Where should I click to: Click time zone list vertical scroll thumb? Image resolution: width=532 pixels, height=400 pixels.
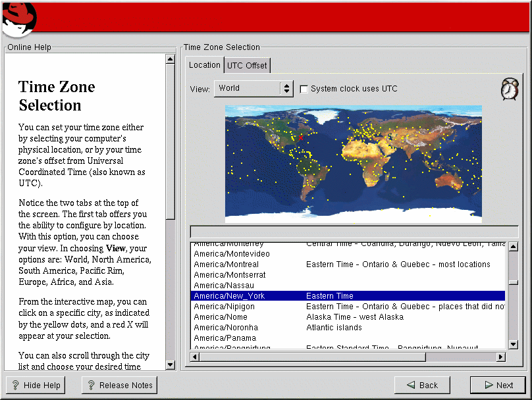click(x=514, y=282)
